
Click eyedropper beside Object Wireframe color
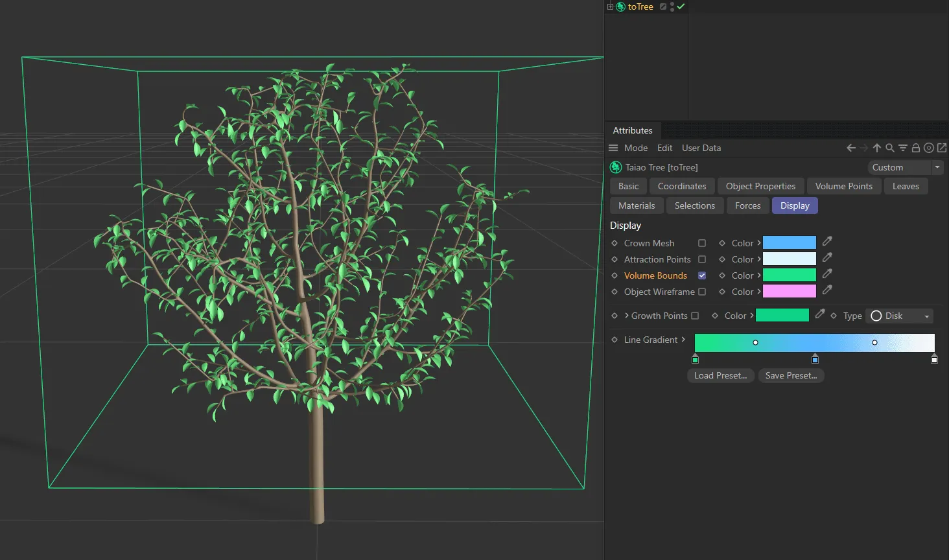point(827,290)
